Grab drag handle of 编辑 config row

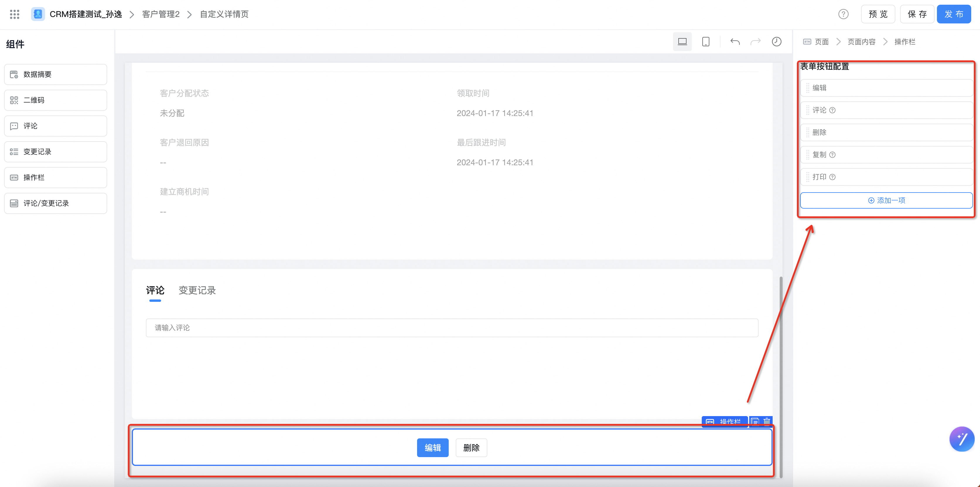click(x=807, y=88)
